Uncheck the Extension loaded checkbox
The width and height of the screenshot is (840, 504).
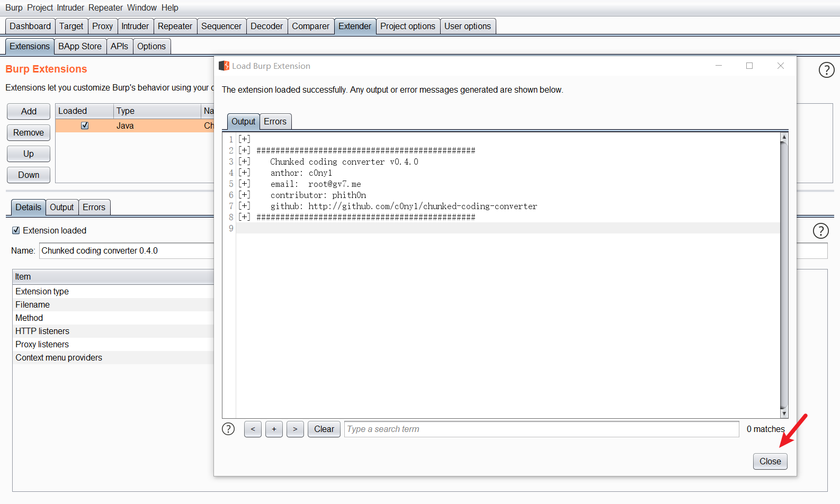[x=16, y=230]
